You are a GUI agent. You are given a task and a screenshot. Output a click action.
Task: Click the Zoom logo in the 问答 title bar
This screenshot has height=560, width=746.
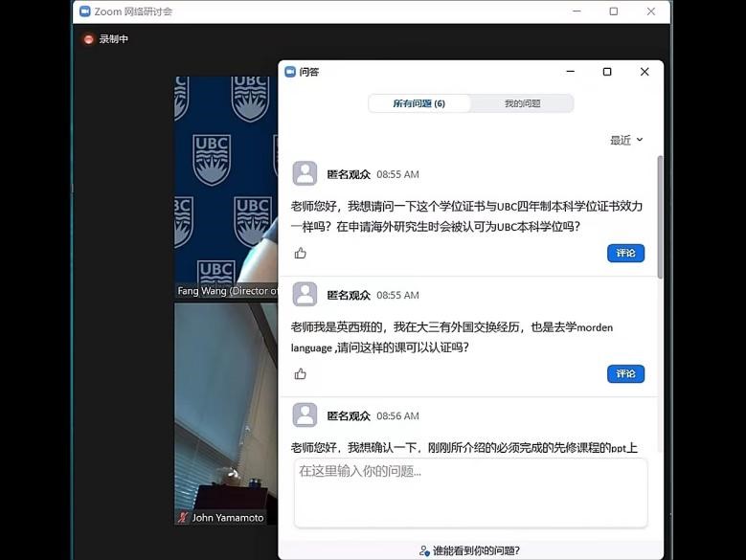coord(290,72)
